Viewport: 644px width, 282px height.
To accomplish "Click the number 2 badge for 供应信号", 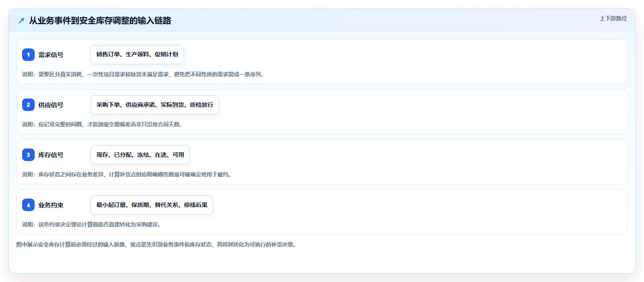I will (28, 105).
